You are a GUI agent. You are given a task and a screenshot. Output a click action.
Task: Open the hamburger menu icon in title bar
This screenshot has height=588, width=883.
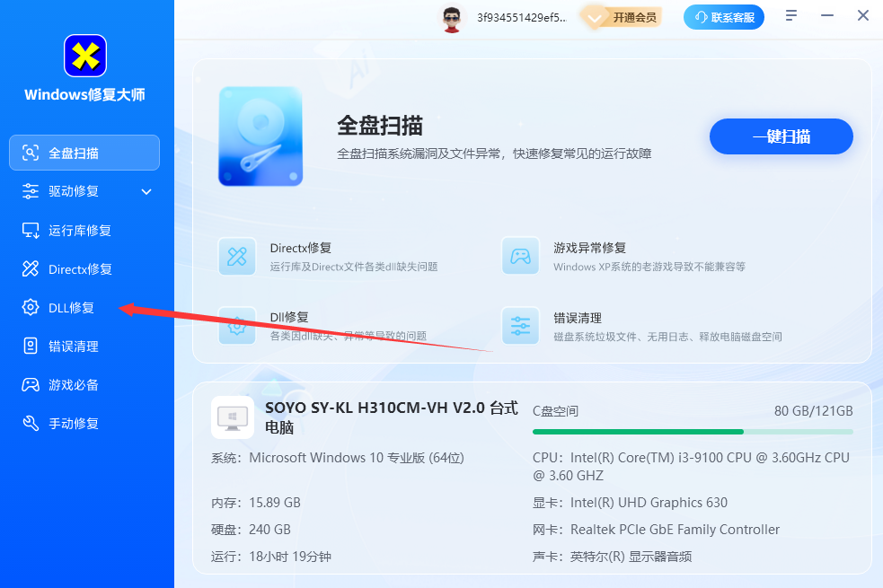point(791,16)
